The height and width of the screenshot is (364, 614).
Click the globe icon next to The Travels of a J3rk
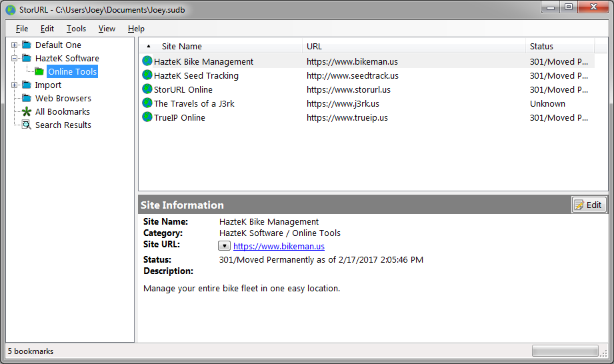pyautogui.click(x=147, y=103)
